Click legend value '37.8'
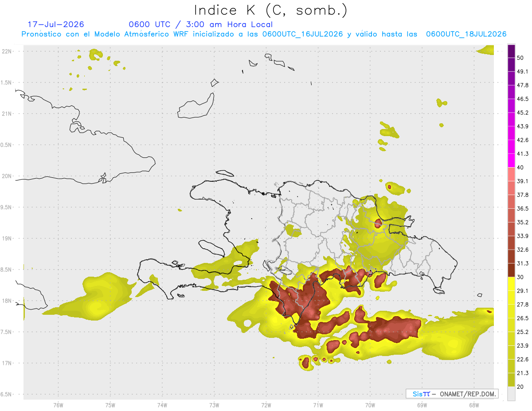Screen dimensions: 532x411 (523, 195)
